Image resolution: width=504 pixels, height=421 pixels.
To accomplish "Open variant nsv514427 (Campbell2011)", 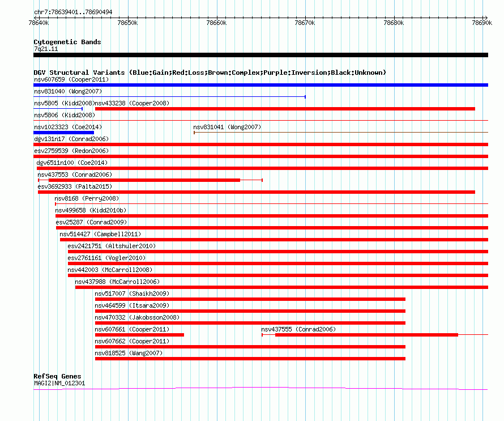I will [100, 234].
